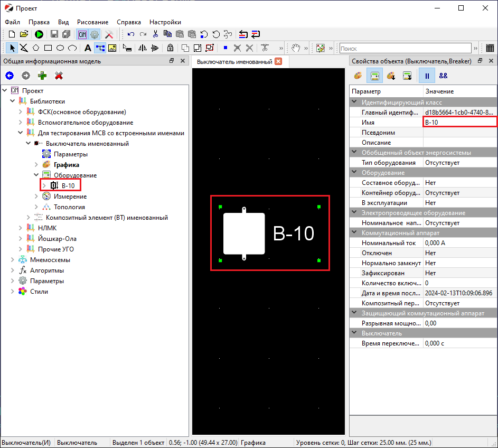Toggle the CIM mode button

tap(82, 34)
